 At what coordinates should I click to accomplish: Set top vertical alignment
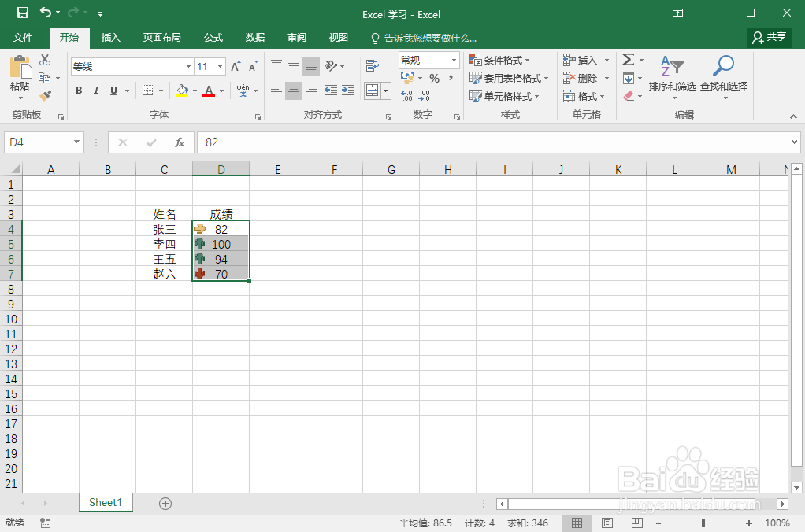click(276, 65)
